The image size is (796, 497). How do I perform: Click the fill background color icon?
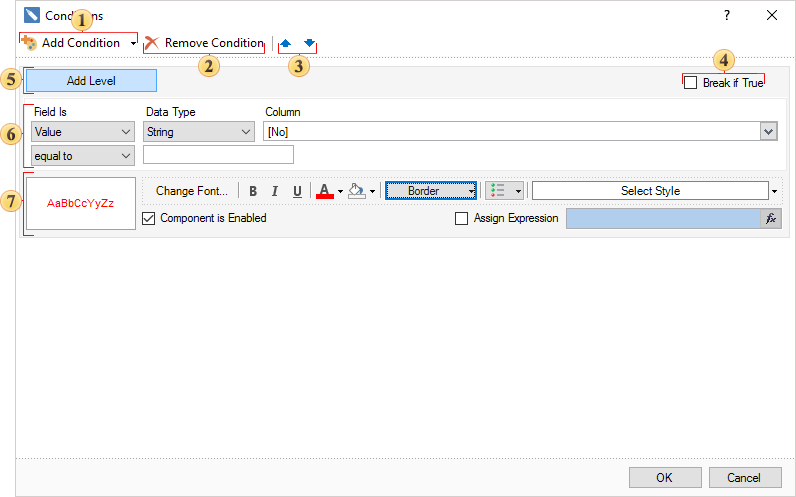point(356,191)
